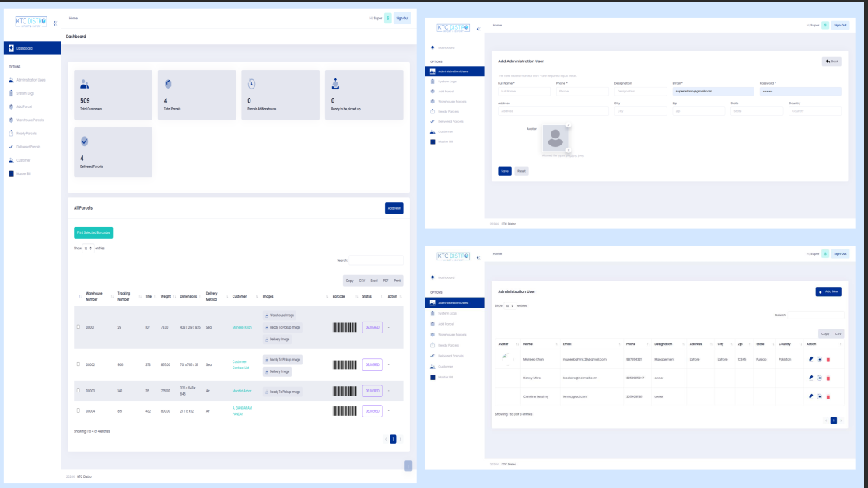Click the Warehouse Image button for parcel 00001
This screenshot has height=488, width=868.
(279, 315)
